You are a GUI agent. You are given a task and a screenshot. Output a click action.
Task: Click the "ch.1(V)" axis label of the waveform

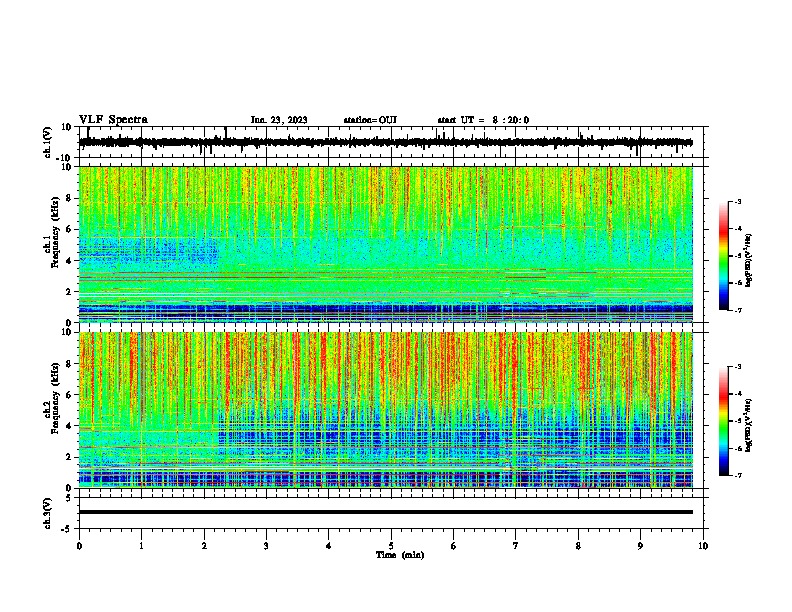48,142
